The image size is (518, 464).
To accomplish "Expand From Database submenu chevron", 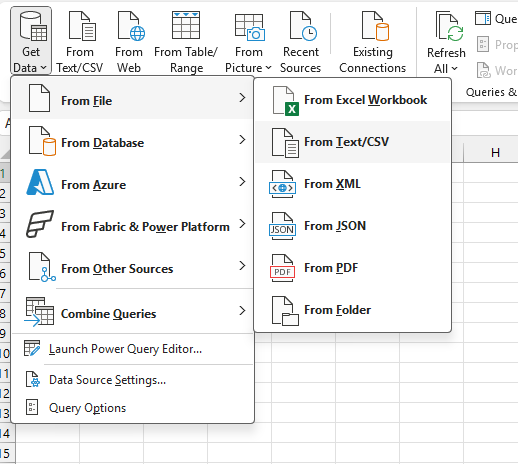I will [x=242, y=140].
